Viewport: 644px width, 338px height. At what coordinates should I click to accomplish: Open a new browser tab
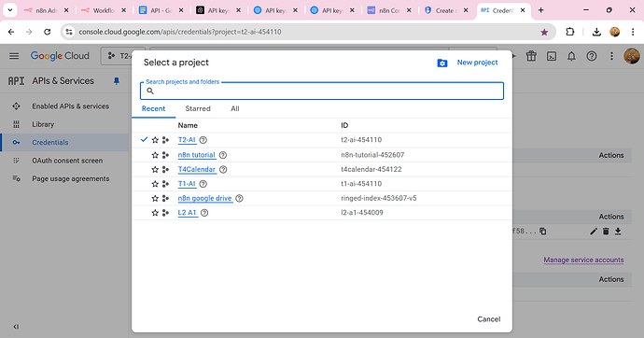pyautogui.click(x=541, y=10)
